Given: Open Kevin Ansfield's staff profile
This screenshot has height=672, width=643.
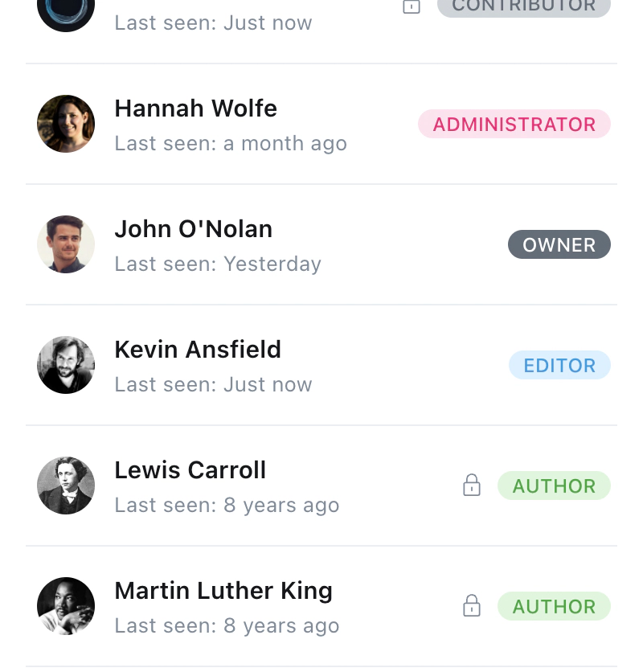Looking at the screenshot, I should coord(198,349).
